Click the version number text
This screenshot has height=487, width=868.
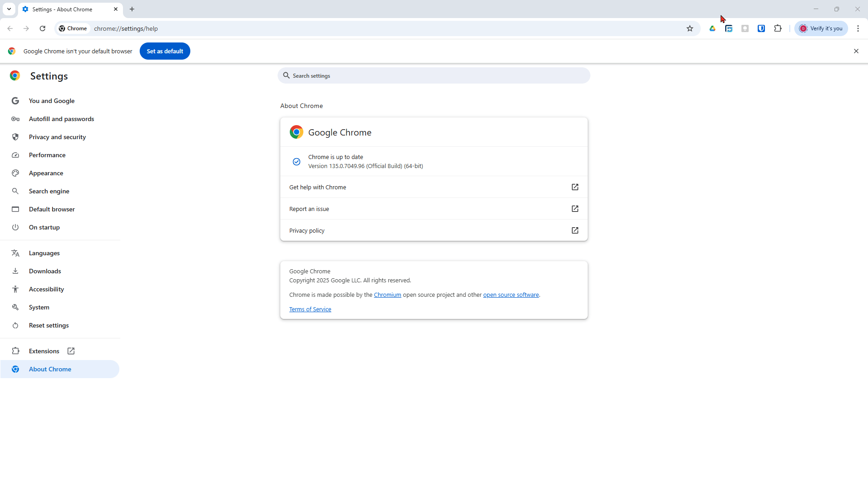pyautogui.click(x=366, y=166)
